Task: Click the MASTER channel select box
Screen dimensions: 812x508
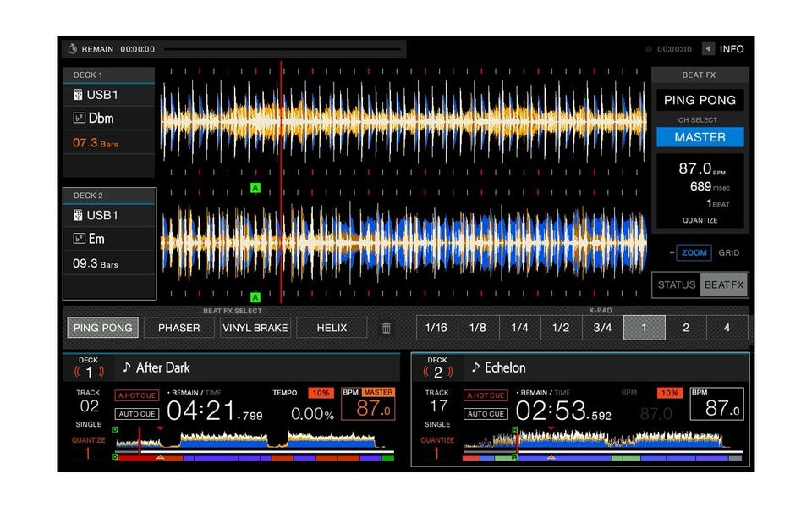Action: pyautogui.click(x=700, y=137)
